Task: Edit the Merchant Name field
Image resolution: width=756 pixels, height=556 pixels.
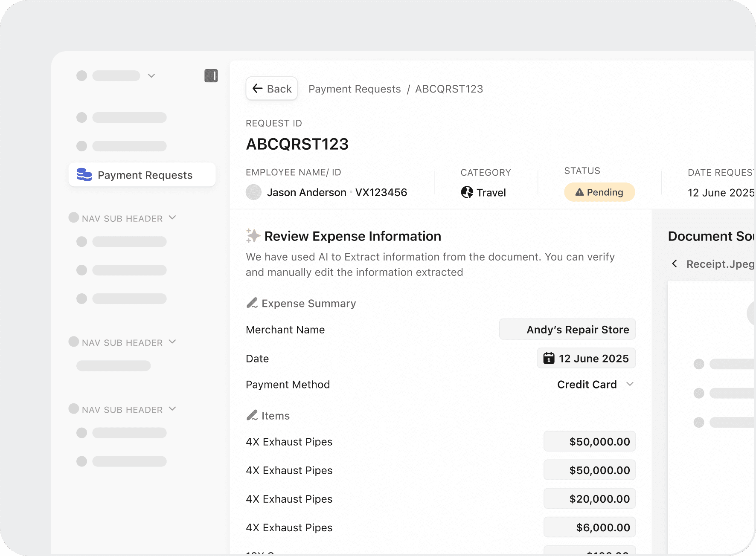Action: pyautogui.click(x=567, y=329)
